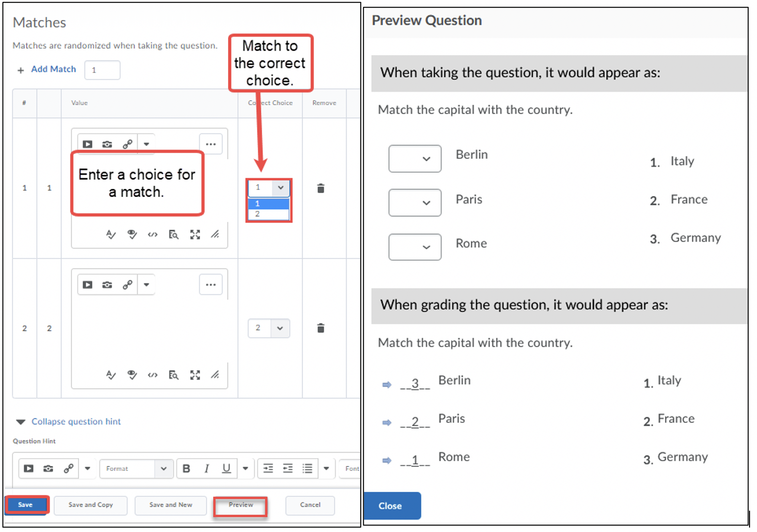Open the HTML source code editor

[x=152, y=234]
